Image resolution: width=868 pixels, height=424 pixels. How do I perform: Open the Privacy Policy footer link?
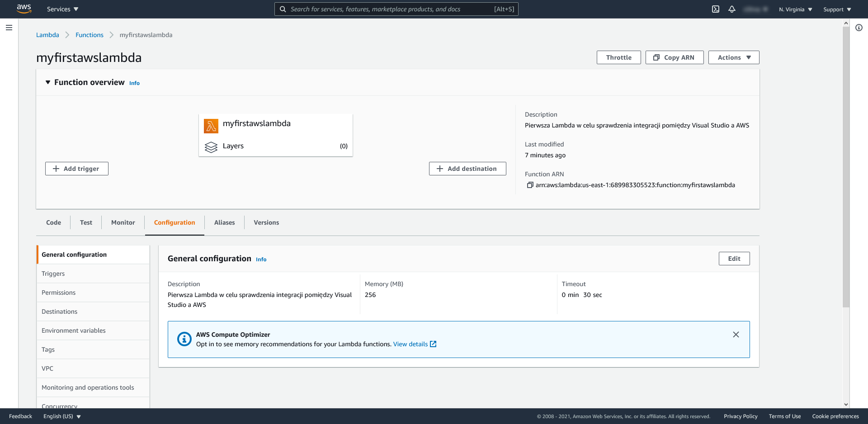coord(741,416)
